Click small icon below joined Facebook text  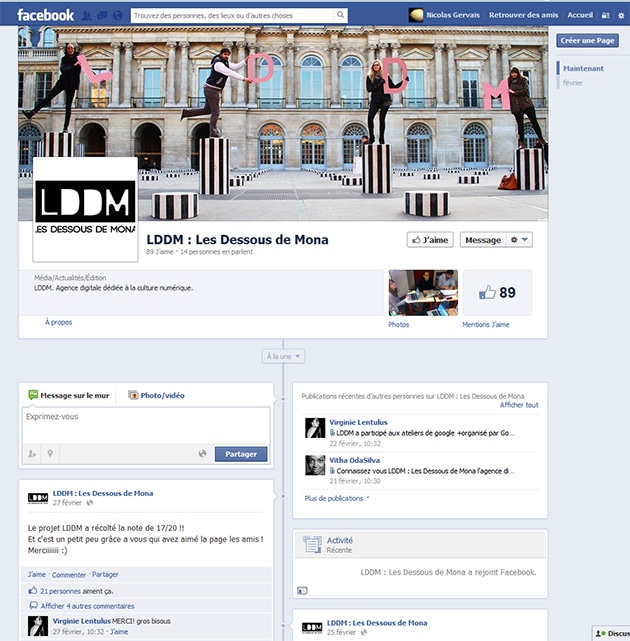302,591
